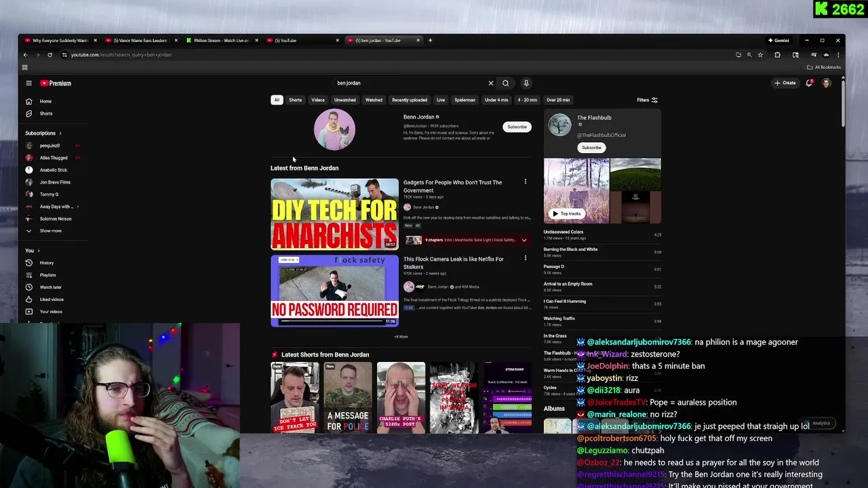Open options menu for Flock Camera video

(x=525, y=258)
